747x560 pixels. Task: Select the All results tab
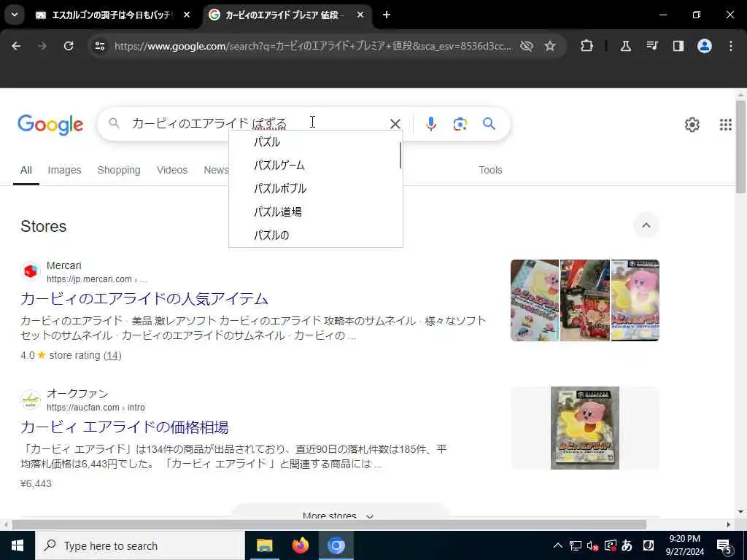(x=26, y=170)
